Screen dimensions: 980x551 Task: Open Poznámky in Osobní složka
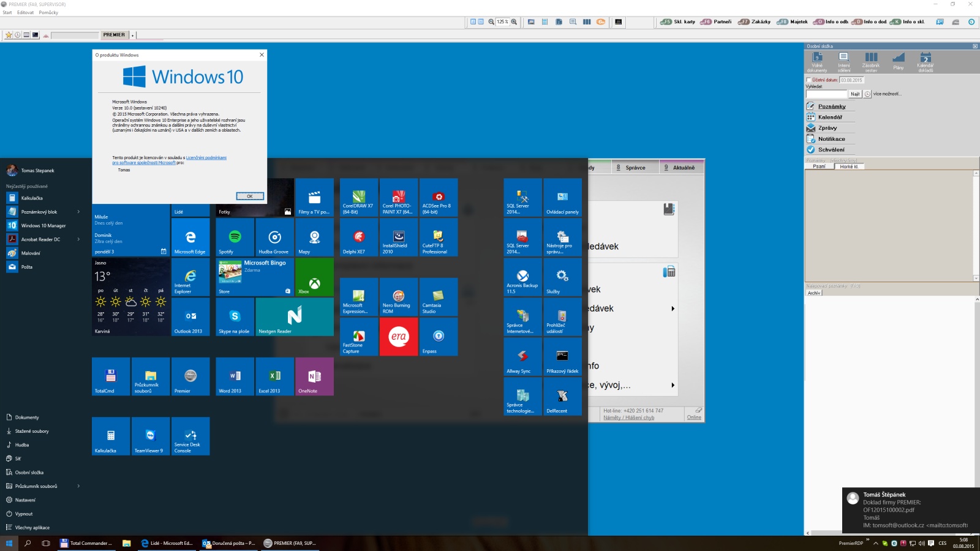(832, 107)
